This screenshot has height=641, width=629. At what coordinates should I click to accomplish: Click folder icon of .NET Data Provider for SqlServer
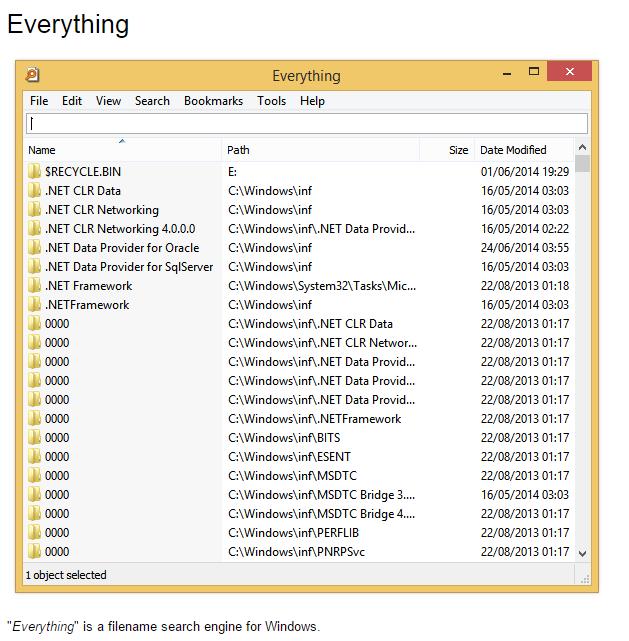tap(34, 267)
